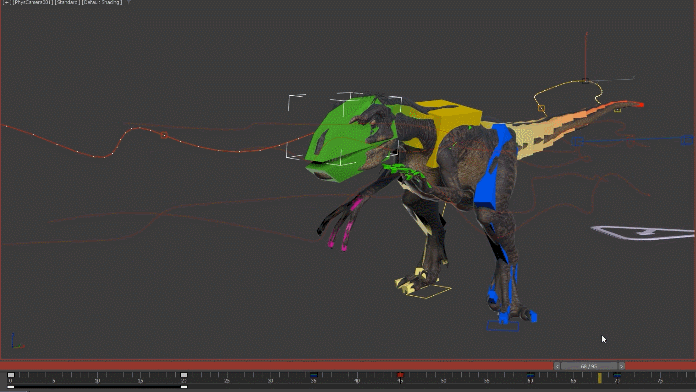This screenshot has width=696, height=392.
Task: Select the blue-green keyframe near frame 60
Action: 530,375
